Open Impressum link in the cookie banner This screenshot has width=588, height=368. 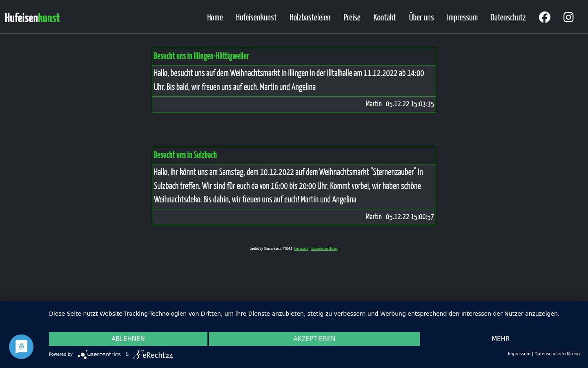tap(519, 354)
